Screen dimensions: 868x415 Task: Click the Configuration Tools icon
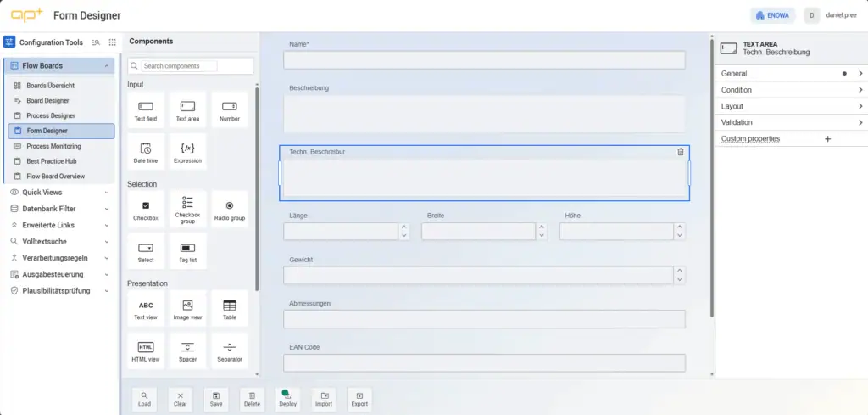pyautogui.click(x=9, y=42)
